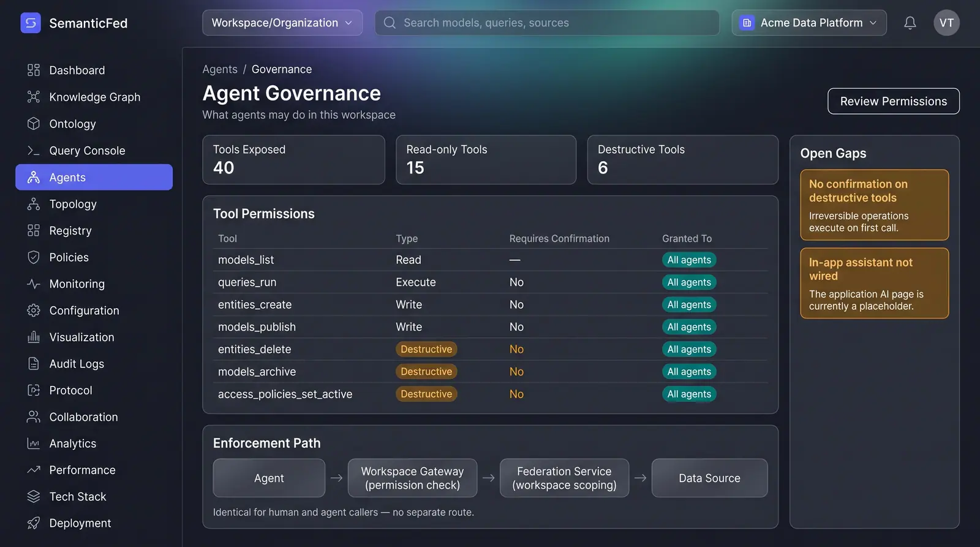Viewport: 980px width, 547px height.
Task: Click the entities_delete tool name
Action: 254,349
